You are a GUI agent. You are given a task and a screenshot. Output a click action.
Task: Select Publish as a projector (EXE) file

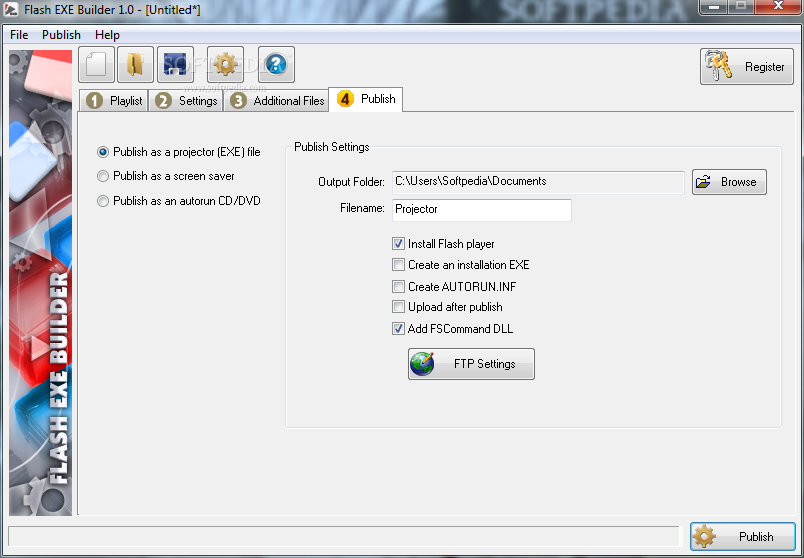(178, 152)
